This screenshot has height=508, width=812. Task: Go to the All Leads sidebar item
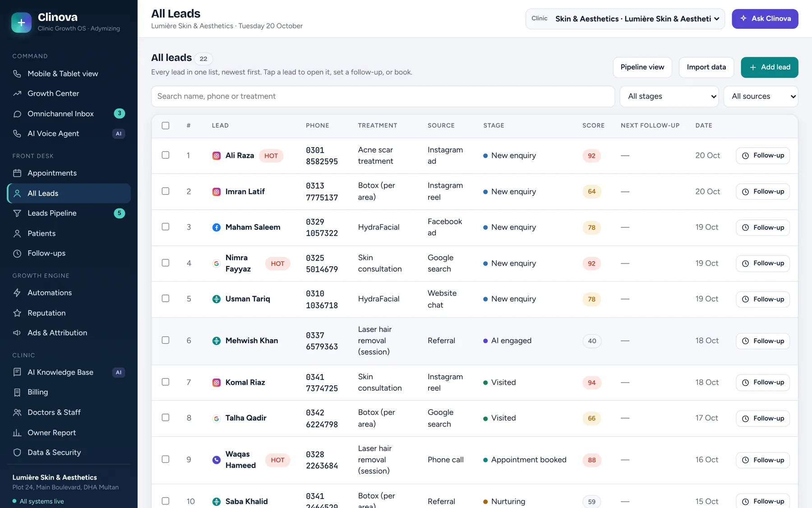[69, 193]
